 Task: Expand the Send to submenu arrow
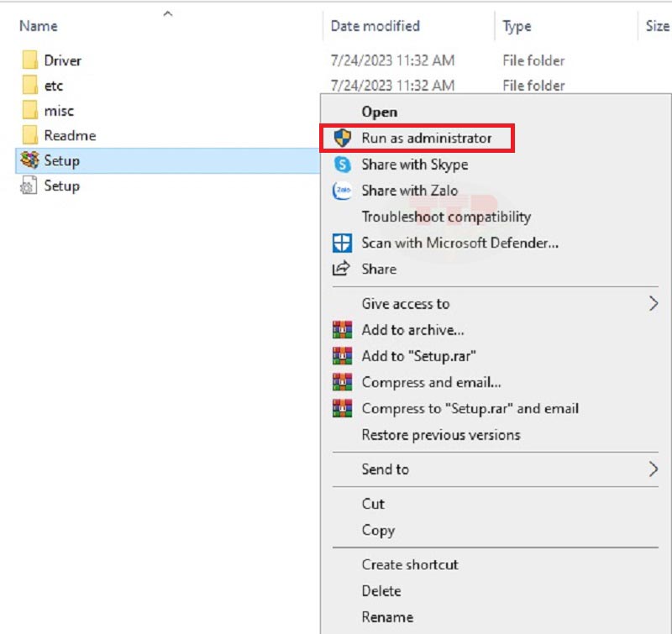point(653,469)
